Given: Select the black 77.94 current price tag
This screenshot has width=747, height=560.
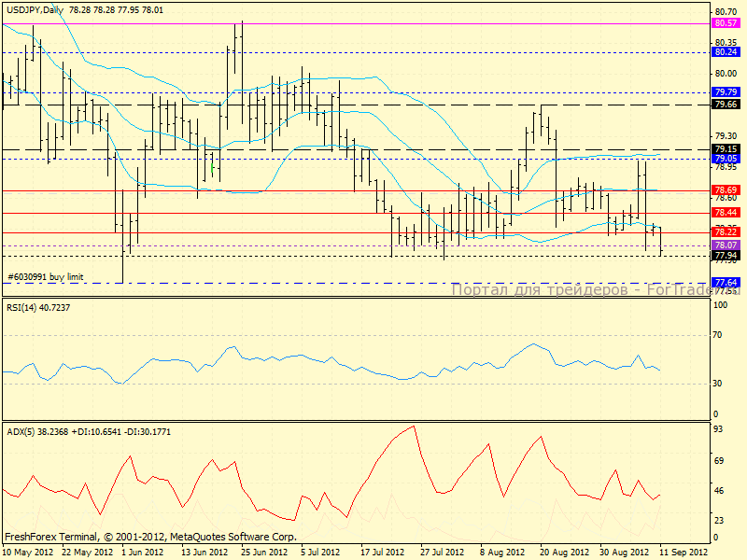Looking at the screenshot, I should (x=726, y=255).
